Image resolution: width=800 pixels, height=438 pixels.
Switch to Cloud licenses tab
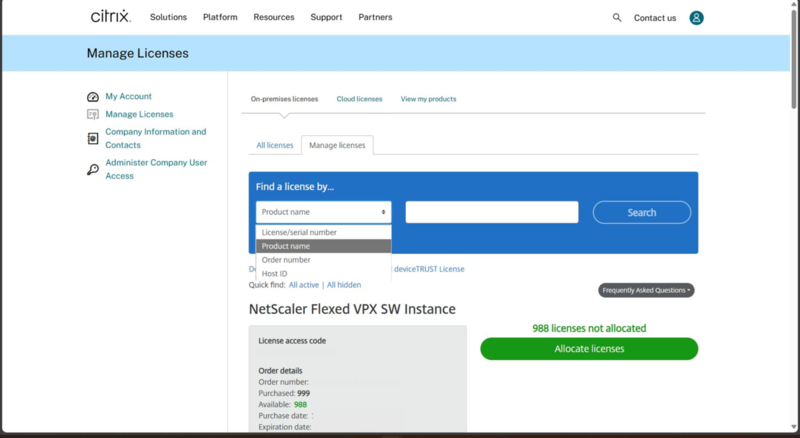tap(359, 99)
